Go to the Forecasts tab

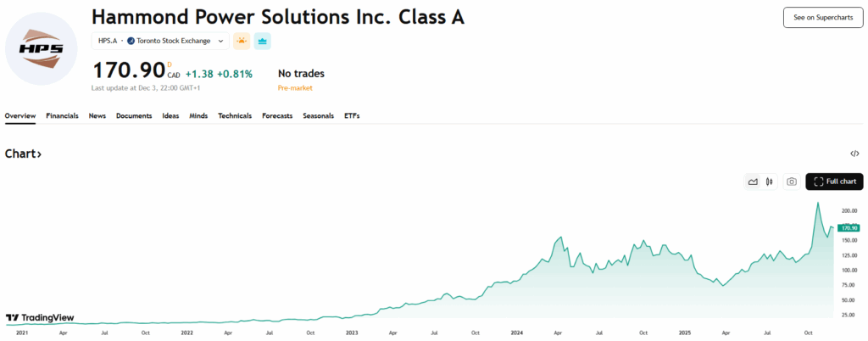point(277,116)
